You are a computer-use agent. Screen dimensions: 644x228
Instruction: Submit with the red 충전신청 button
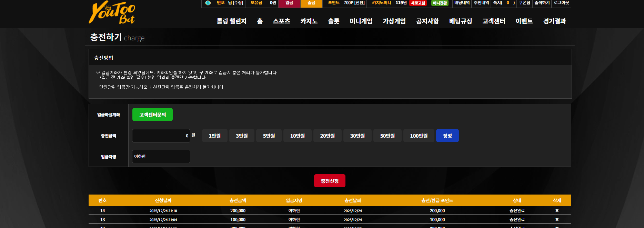pyautogui.click(x=330, y=181)
